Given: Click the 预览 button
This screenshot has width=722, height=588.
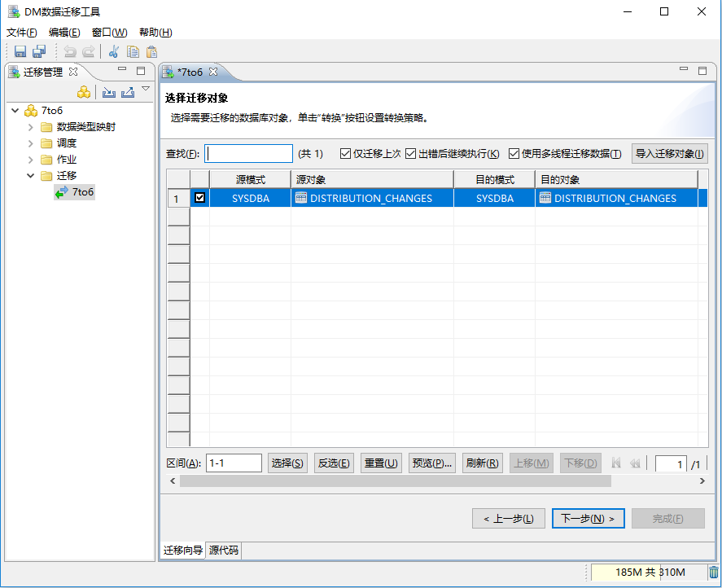Looking at the screenshot, I should pyautogui.click(x=431, y=462).
